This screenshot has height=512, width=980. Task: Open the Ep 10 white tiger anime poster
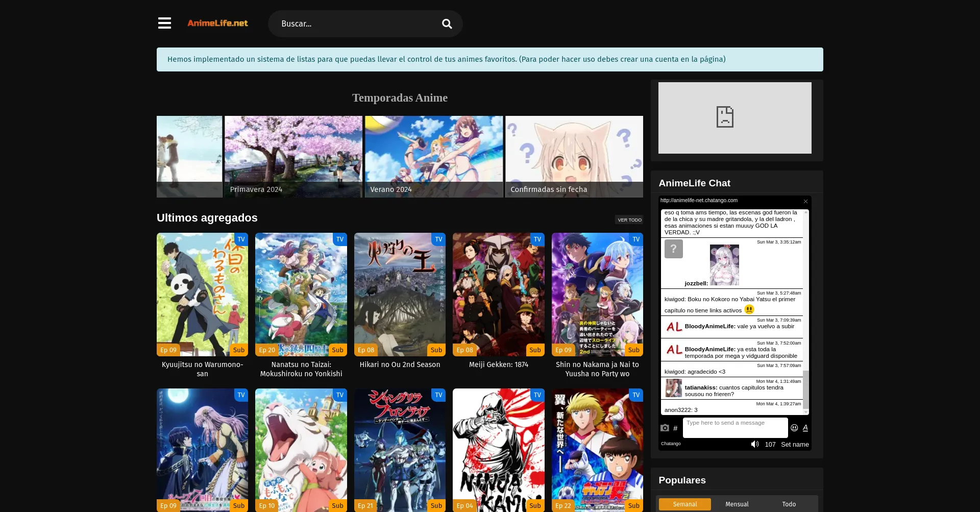301,450
